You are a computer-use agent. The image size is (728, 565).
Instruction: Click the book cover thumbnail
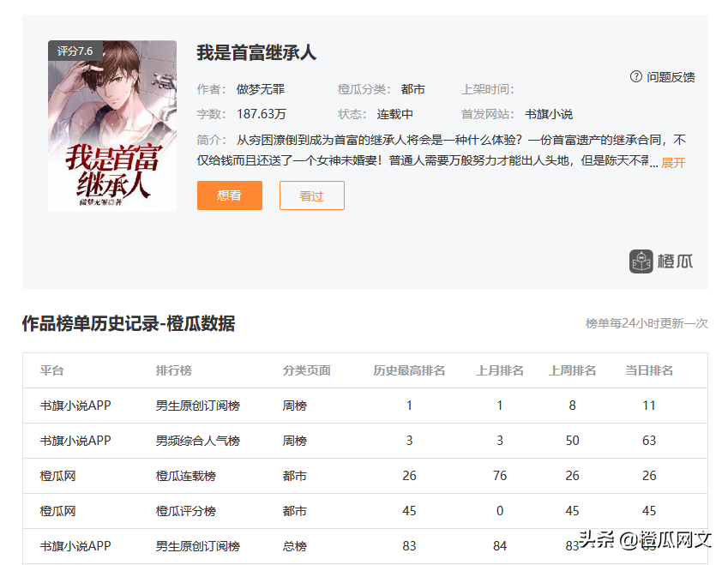[112, 126]
